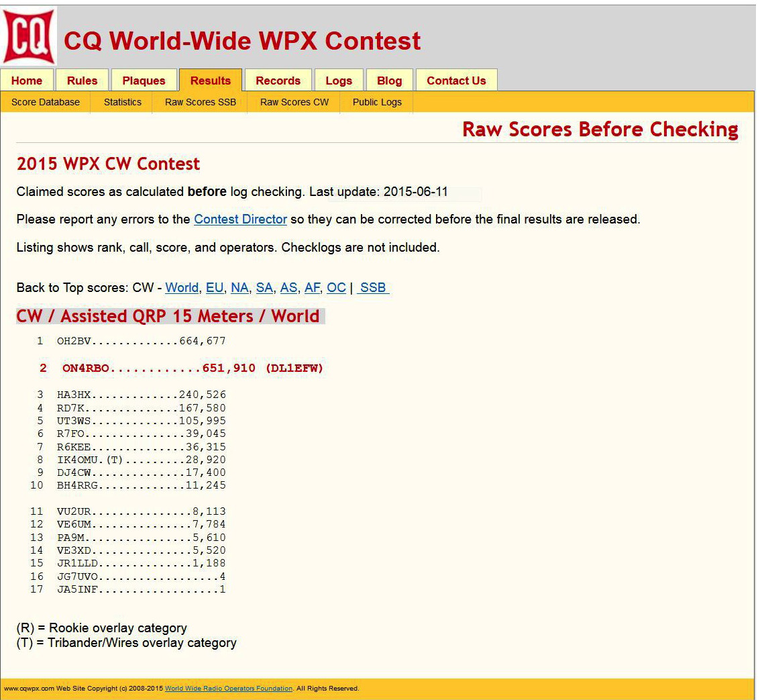The width and height of the screenshot is (760, 700).
Task: Open Public Logs submenu item
Action: (x=377, y=103)
